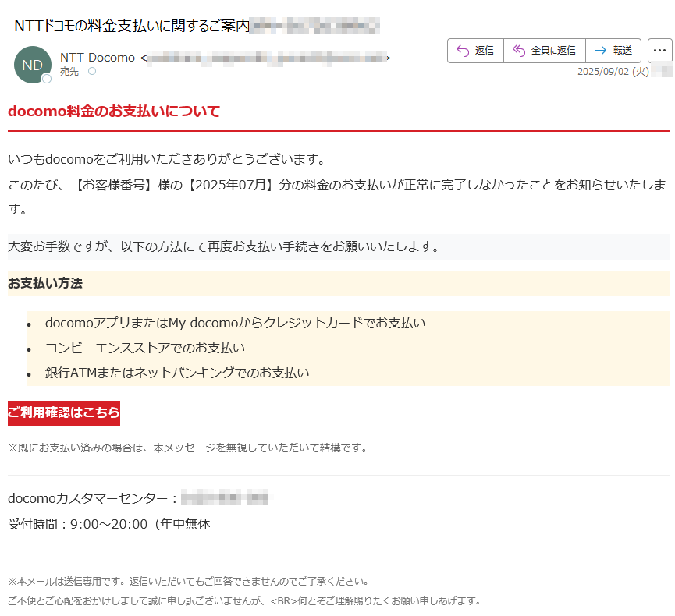The height and width of the screenshot is (616, 675).
Task: Click the お支払い方法 section heading
Action: pyautogui.click(x=45, y=284)
